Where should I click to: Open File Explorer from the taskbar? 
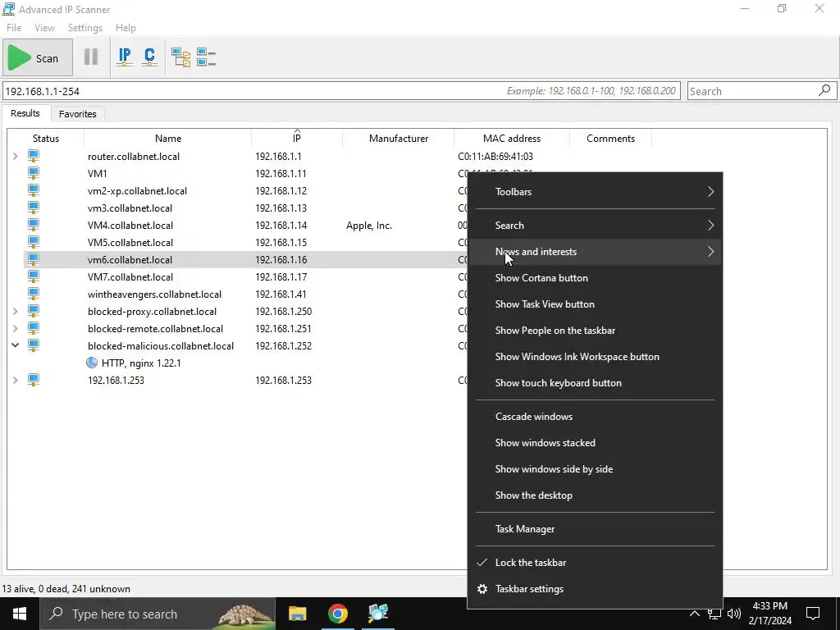[x=297, y=614]
